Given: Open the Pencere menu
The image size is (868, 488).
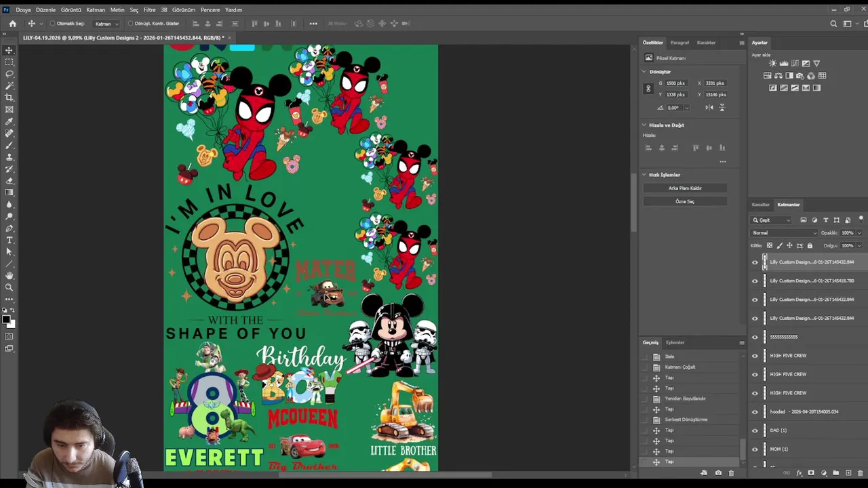Looking at the screenshot, I should pyautogui.click(x=210, y=10).
